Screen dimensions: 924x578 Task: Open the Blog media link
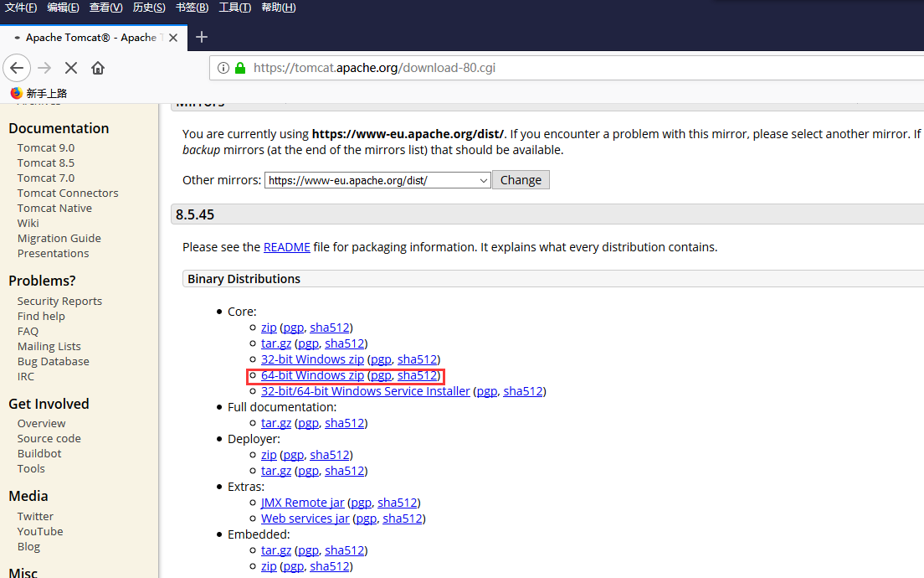point(28,547)
